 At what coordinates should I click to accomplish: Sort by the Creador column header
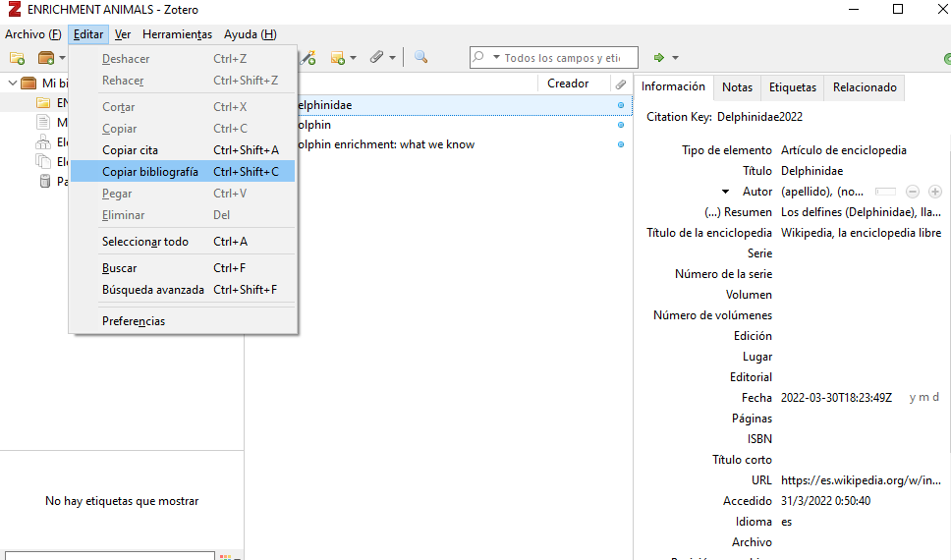[568, 84]
